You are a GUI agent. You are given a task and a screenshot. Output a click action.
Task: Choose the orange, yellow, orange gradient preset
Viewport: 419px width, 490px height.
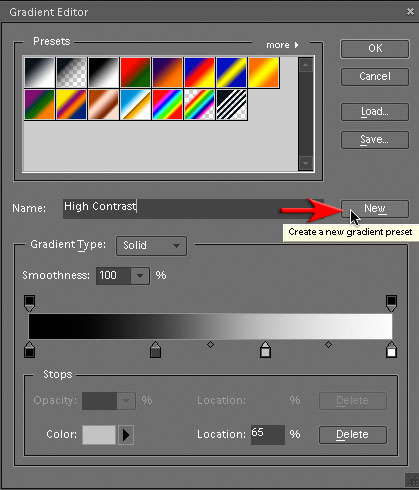click(263, 72)
